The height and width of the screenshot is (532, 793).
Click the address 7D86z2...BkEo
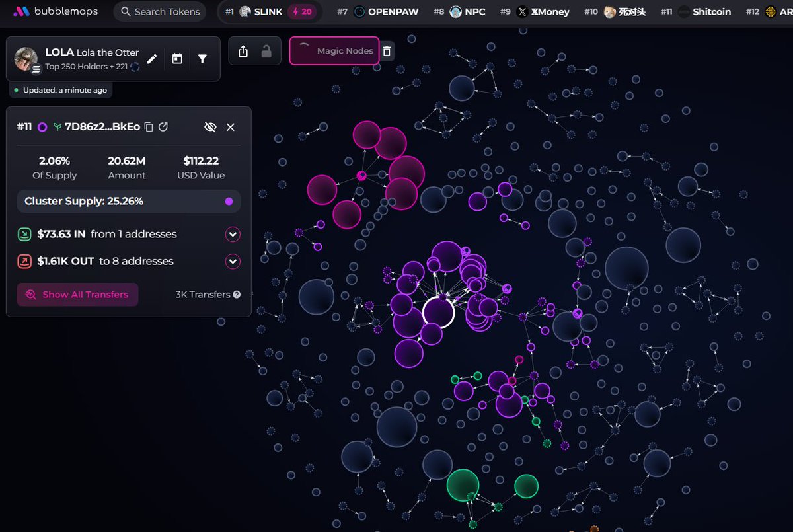(x=102, y=127)
